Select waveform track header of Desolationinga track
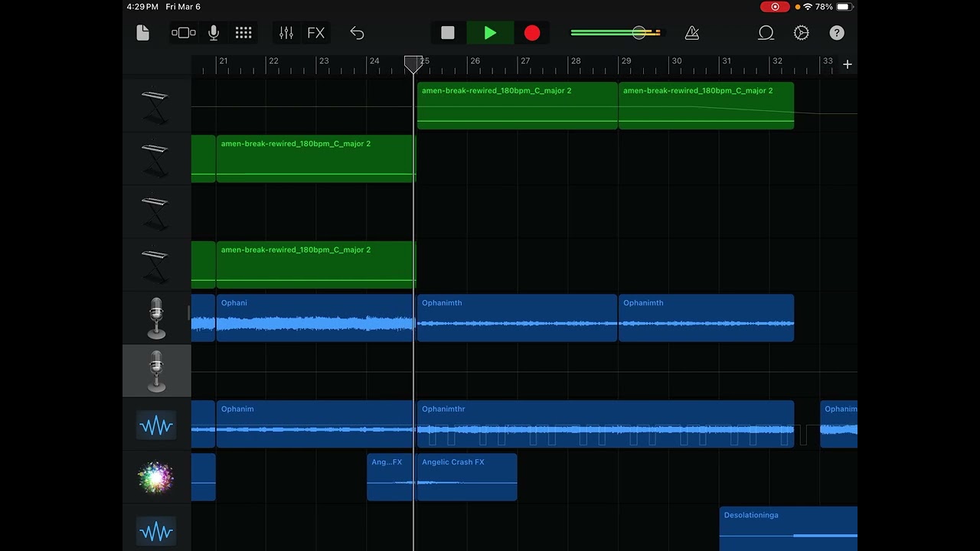The width and height of the screenshot is (980, 551). pos(156,530)
